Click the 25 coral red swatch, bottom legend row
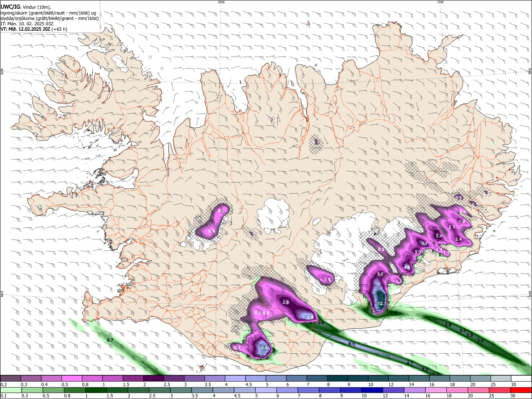 (500, 390)
